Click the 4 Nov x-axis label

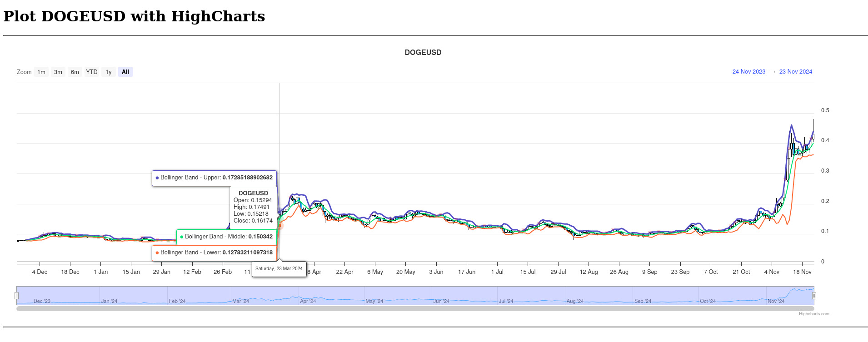tap(772, 272)
